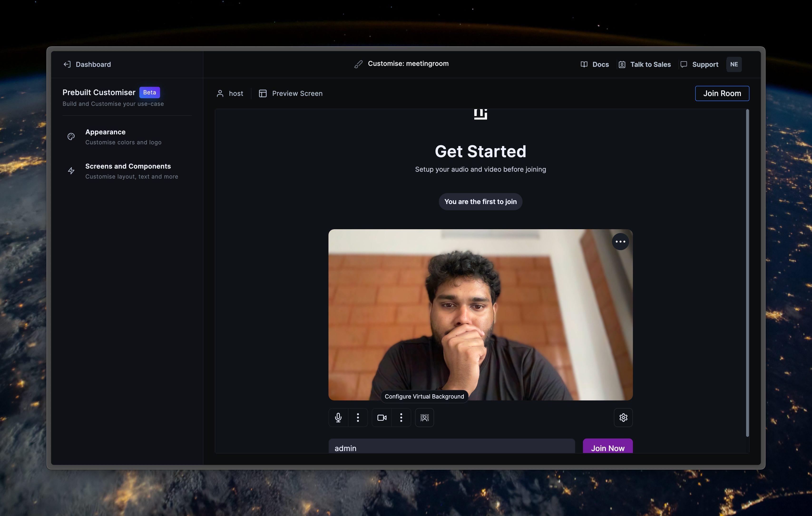Click the Dashboard exit arrow icon
Viewport: 812px width, 516px height.
[67, 64]
